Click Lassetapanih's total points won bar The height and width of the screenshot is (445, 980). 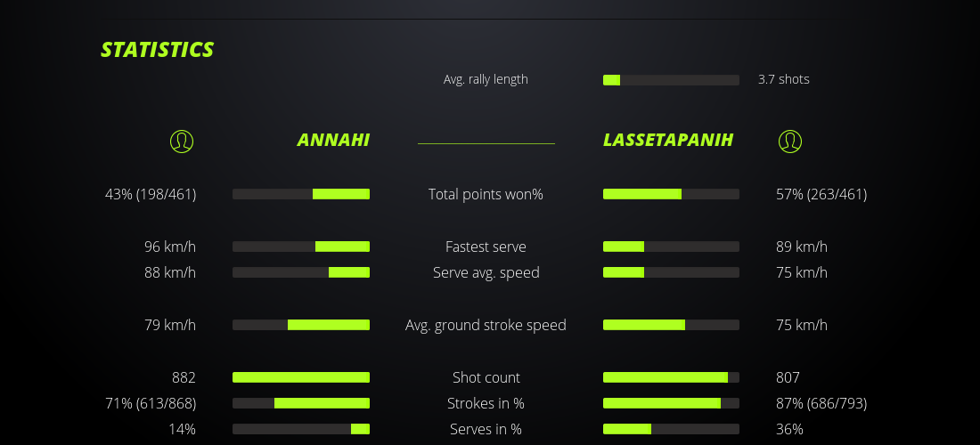tap(671, 194)
